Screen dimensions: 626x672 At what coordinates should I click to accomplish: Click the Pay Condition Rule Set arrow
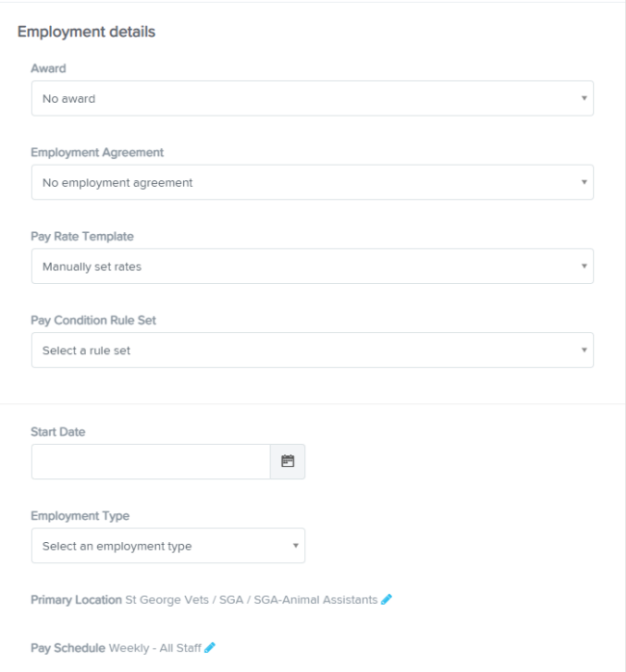coord(584,350)
